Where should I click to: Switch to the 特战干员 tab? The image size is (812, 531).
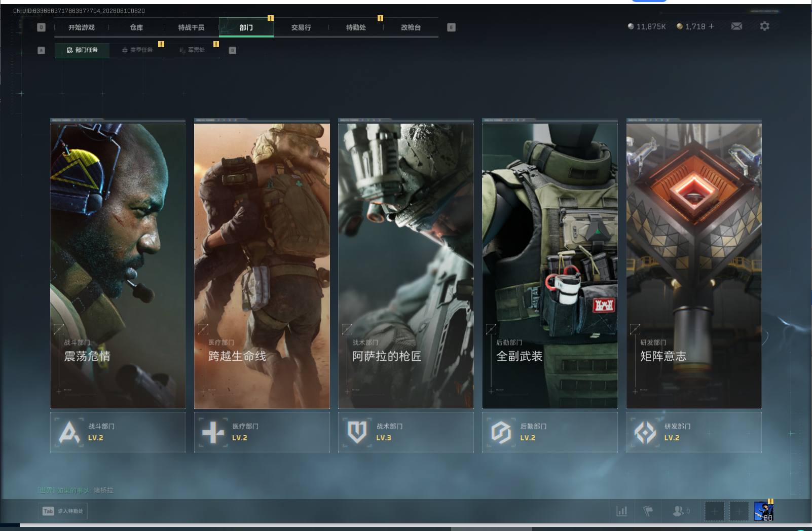point(191,27)
